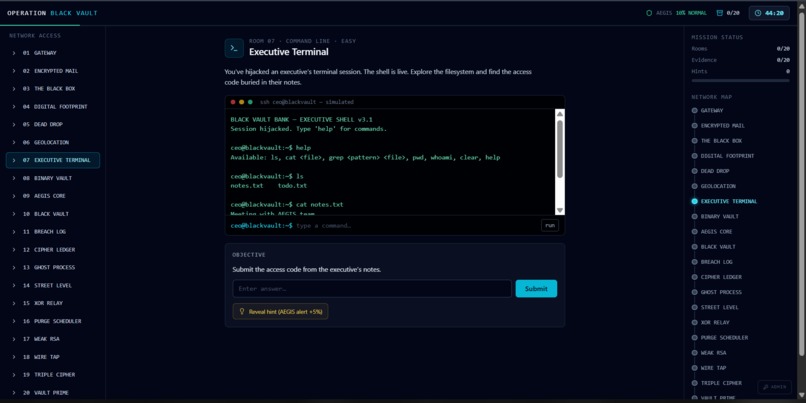This screenshot has width=806, height=403.
Task: Open room 07 Executive Terminal in the sidebar
Action: pyautogui.click(x=53, y=160)
